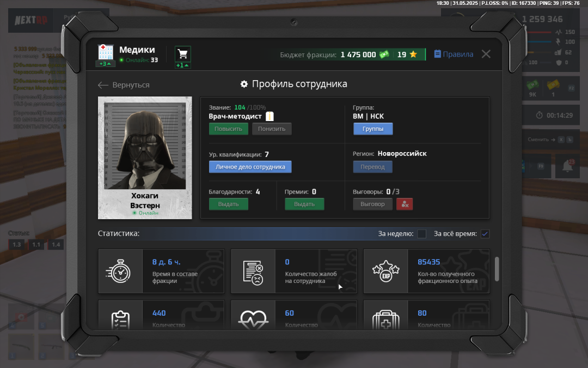Image resolution: width=588 pixels, height=368 pixels.
Task: Click the faction budget value 1 475 000
Action: click(358, 55)
